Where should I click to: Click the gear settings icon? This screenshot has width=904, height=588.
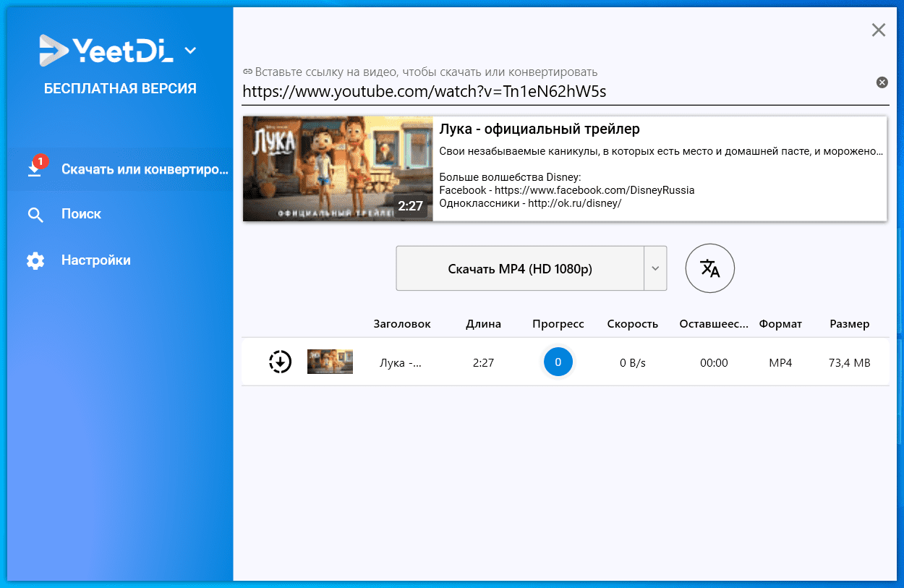coord(35,260)
